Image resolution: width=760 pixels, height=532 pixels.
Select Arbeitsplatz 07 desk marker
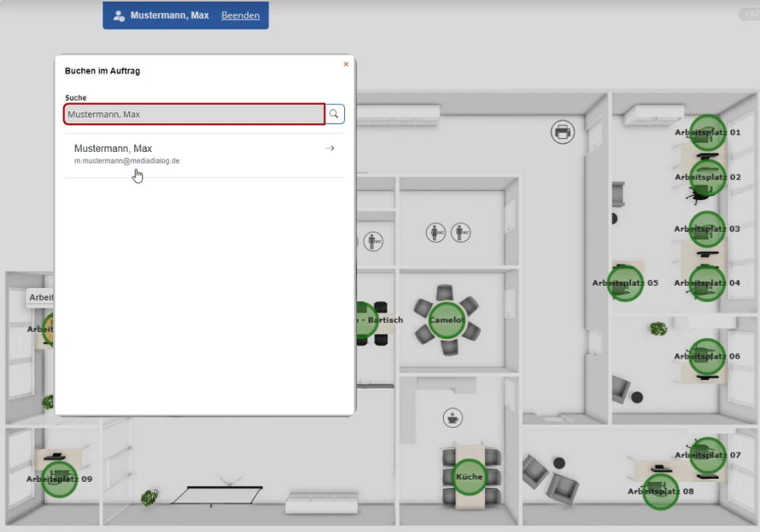coord(708,455)
